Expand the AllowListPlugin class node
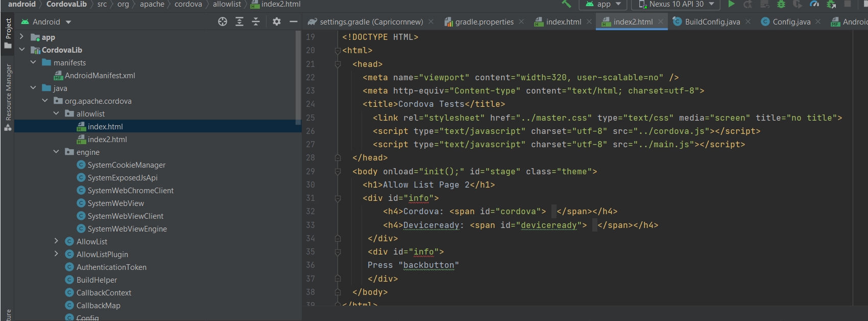This screenshot has height=321, width=868. click(x=56, y=254)
